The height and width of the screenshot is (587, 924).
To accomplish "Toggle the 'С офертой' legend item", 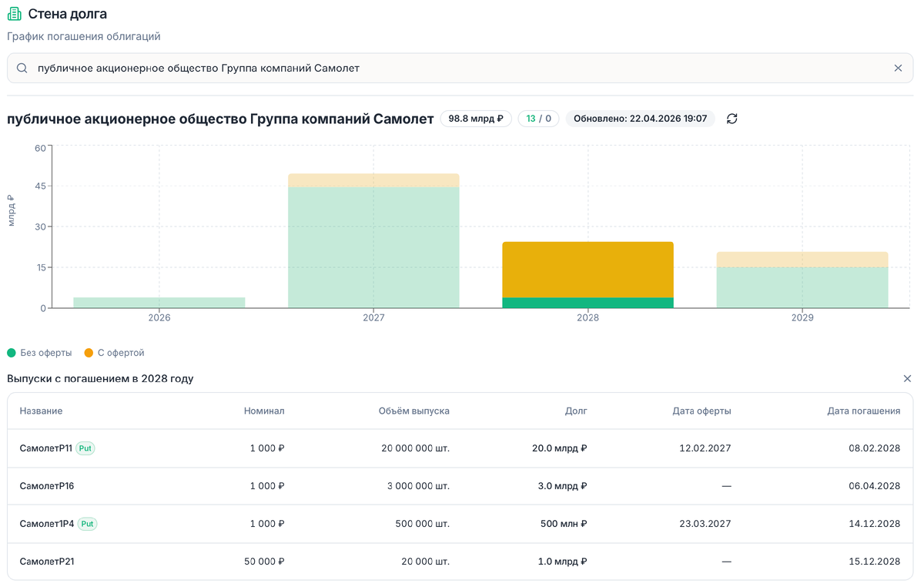I will pos(114,353).
